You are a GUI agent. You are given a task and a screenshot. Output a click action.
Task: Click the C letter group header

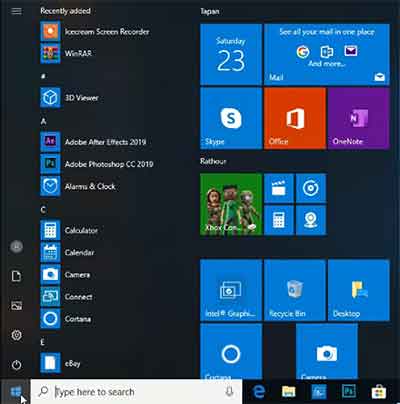coord(43,210)
